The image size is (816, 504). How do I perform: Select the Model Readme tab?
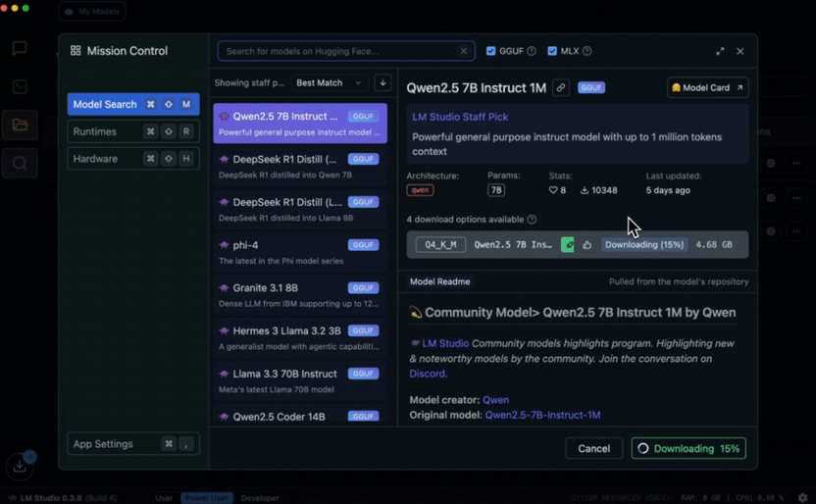tap(439, 281)
